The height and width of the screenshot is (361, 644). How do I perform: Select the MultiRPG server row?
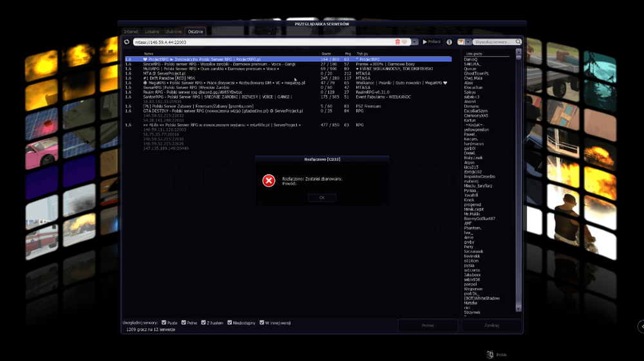pos(288,69)
